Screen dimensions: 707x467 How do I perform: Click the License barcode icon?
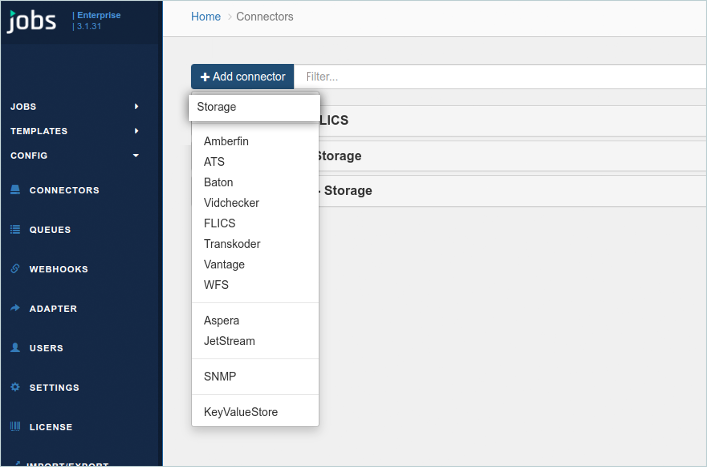tap(15, 427)
